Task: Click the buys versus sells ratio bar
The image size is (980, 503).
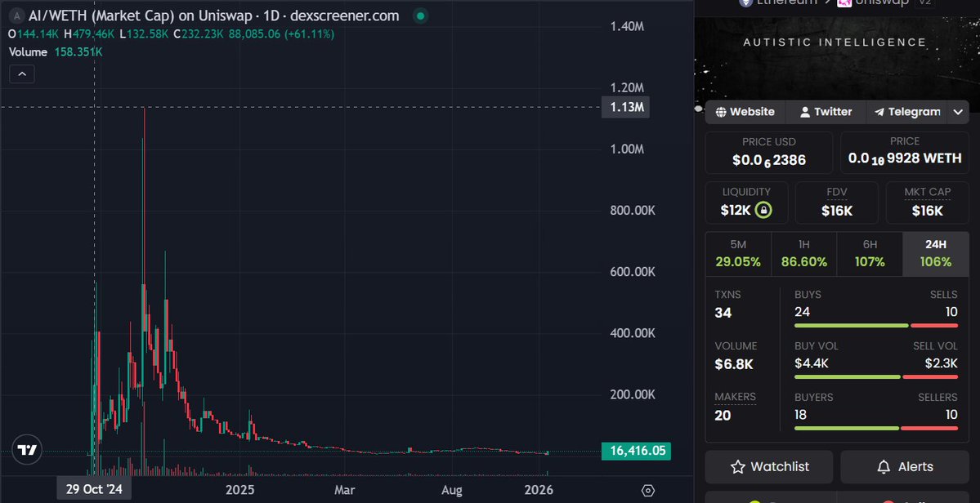Action: click(876, 325)
